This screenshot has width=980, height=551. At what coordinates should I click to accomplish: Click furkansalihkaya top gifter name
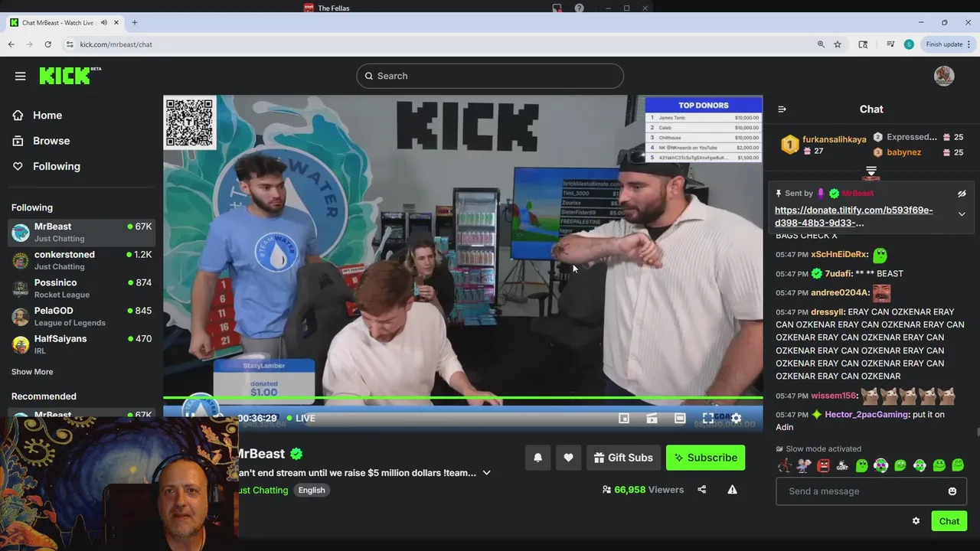click(835, 139)
